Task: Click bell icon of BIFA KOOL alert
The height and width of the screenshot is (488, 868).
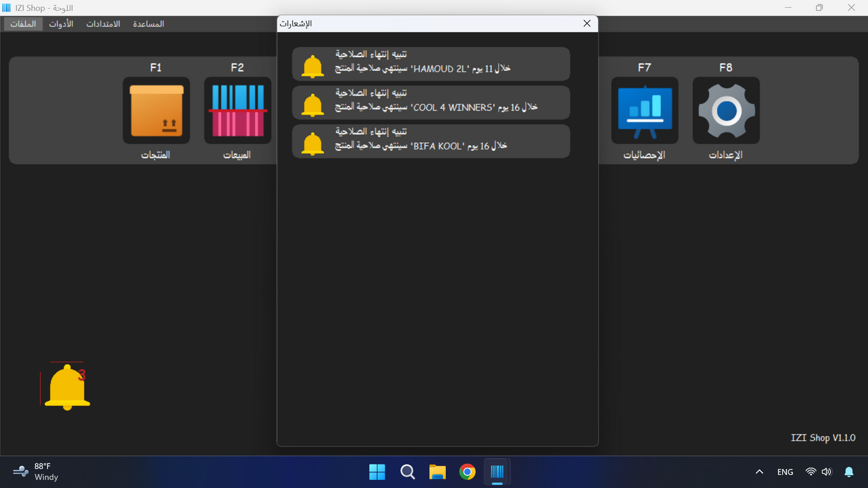Action: click(312, 144)
